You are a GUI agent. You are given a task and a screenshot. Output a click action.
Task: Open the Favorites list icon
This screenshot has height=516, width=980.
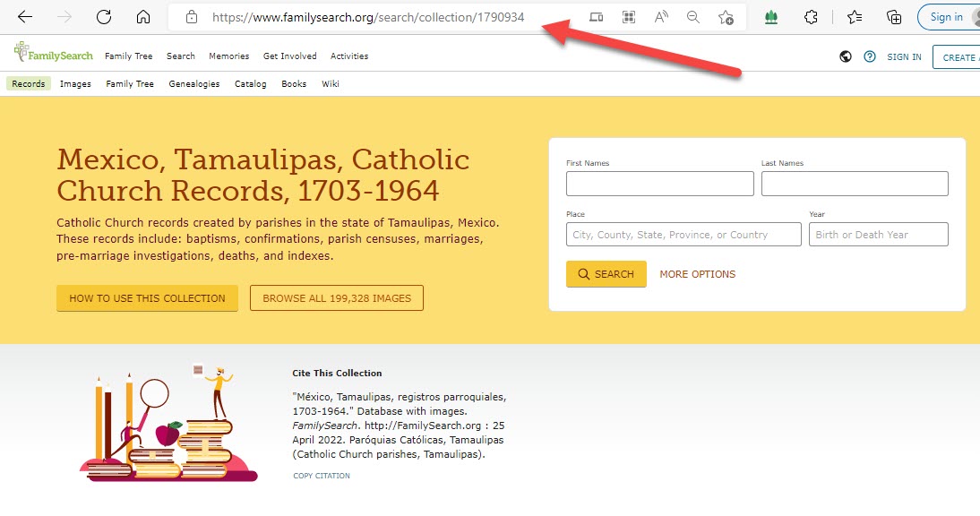(x=855, y=17)
